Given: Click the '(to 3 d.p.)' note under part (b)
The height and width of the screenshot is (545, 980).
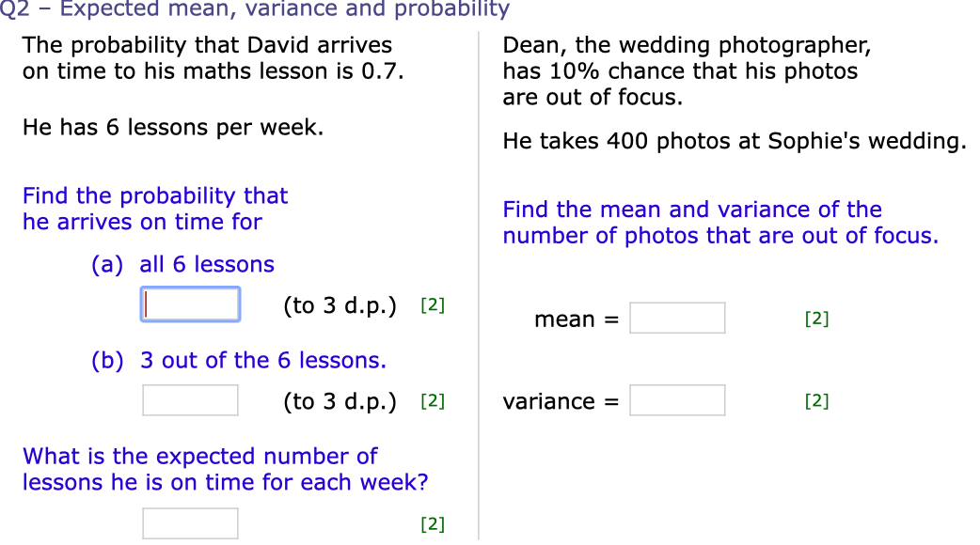Looking at the screenshot, I should (x=340, y=400).
